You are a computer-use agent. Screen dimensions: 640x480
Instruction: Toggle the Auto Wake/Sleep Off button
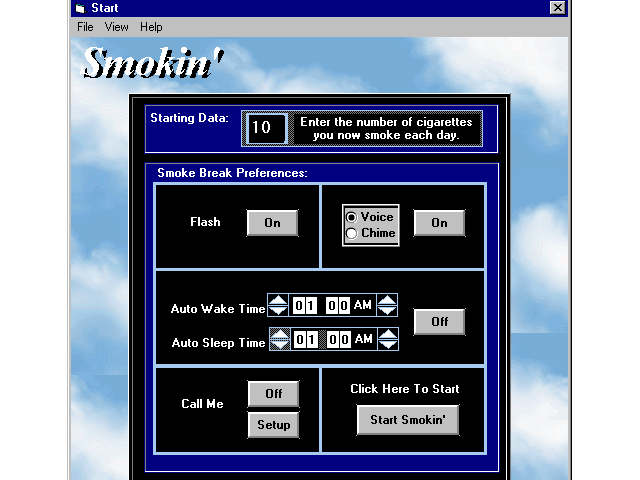pos(439,322)
